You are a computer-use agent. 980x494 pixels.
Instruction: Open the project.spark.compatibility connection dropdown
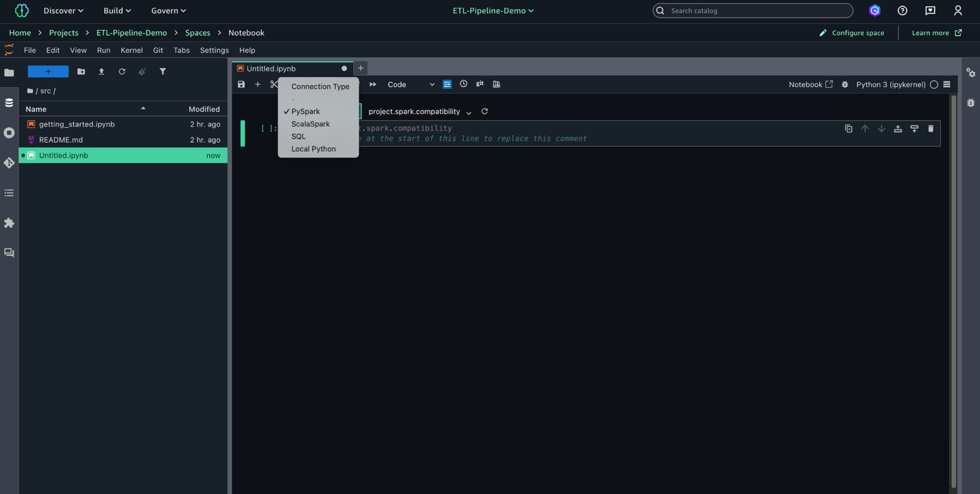click(420, 111)
